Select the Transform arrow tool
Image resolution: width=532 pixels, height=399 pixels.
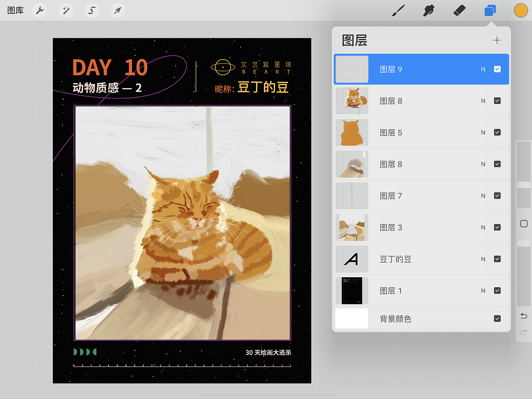tap(118, 10)
